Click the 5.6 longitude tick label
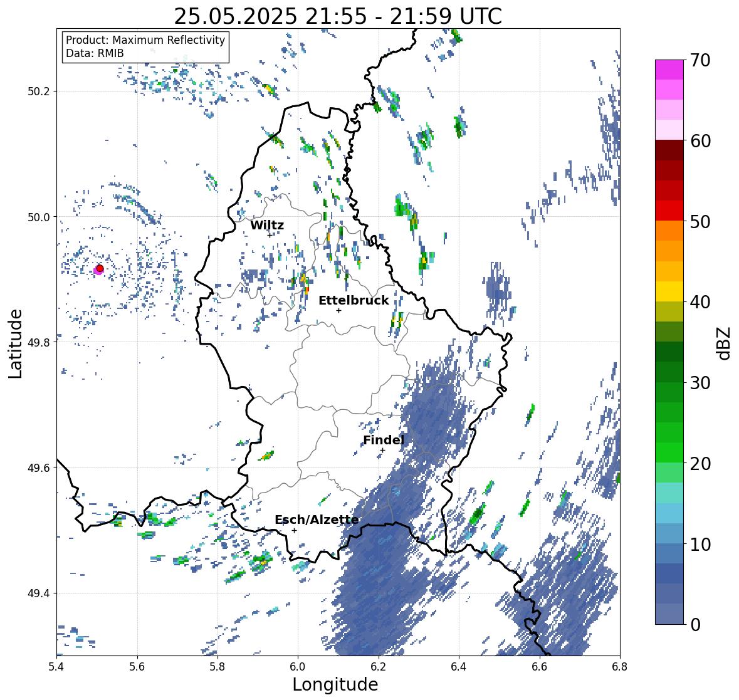 [x=137, y=666]
